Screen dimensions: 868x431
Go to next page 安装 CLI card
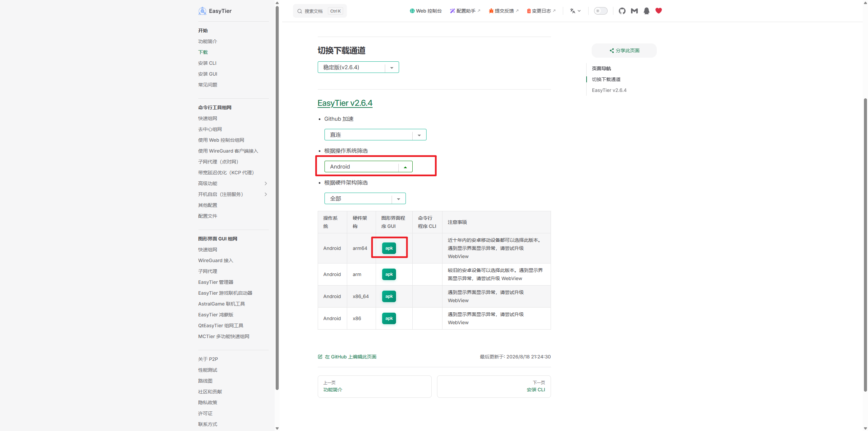click(x=494, y=387)
